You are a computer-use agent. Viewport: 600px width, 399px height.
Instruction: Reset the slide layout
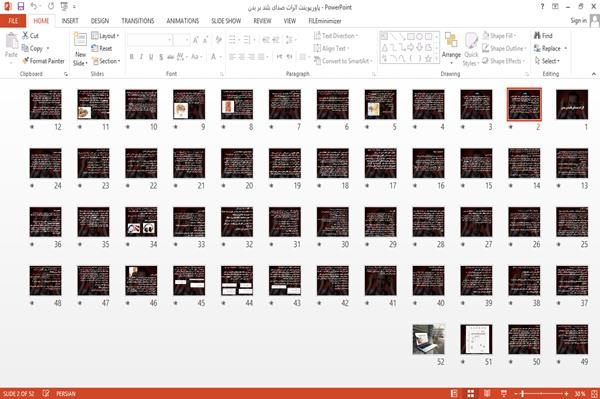[x=102, y=48]
